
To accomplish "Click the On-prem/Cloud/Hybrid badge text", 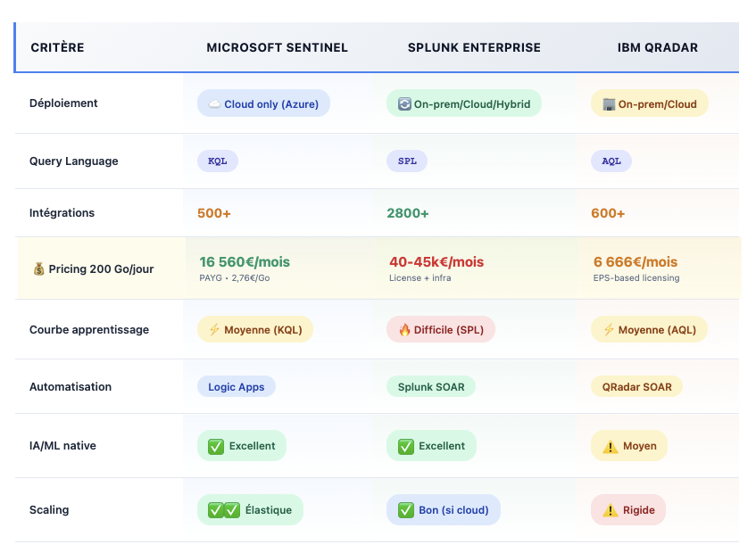I will 472,104.
